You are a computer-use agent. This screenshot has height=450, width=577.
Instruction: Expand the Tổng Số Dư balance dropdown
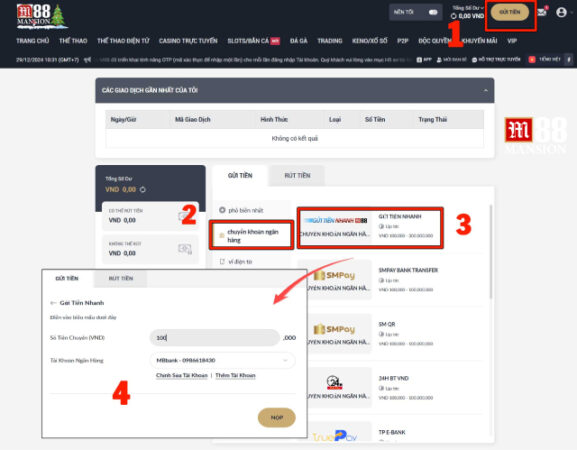[468, 8]
